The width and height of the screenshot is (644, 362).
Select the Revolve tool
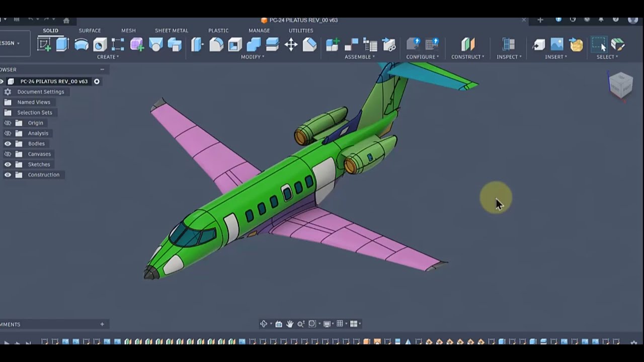click(81, 45)
